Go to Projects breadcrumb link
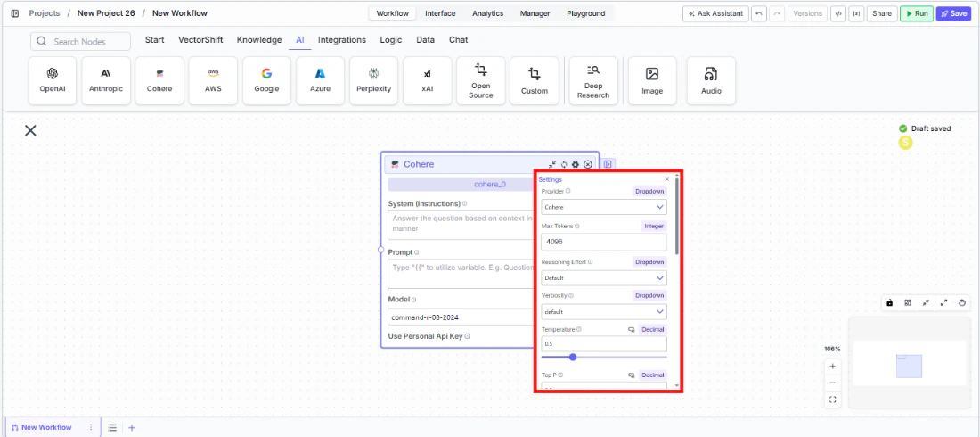Image resolution: width=980 pixels, height=437 pixels. 45,13
